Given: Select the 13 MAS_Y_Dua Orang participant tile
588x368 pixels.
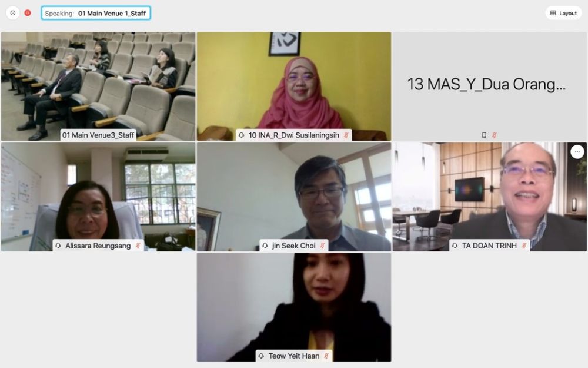Looking at the screenshot, I should pyautogui.click(x=490, y=87).
